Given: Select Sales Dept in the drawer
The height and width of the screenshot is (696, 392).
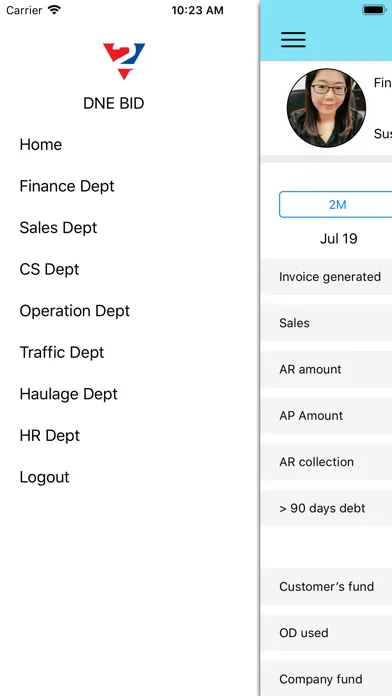Looking at the screenshot, I should click(58, 228).
